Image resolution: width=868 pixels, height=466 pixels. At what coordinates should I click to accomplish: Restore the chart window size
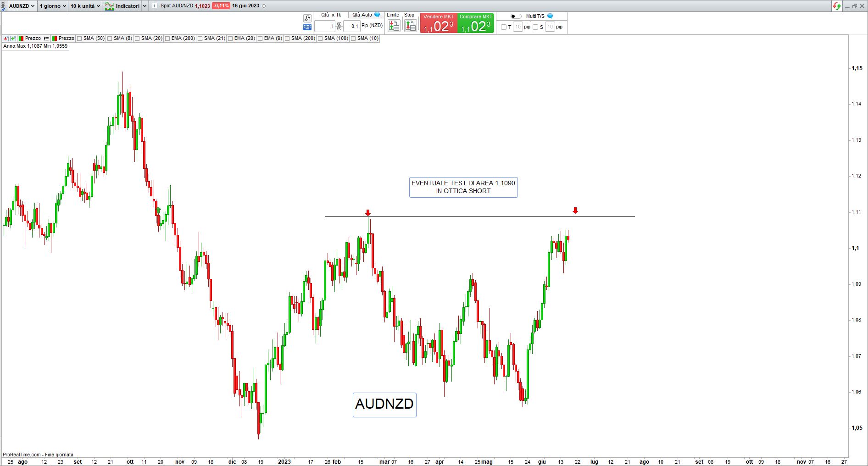[x=854, y=6]
